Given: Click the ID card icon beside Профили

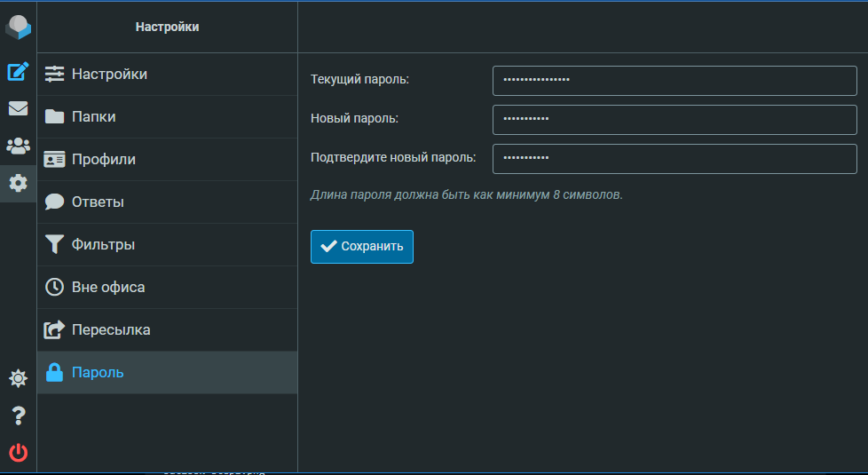Looking at the screenshot, I should click(54, 160).
